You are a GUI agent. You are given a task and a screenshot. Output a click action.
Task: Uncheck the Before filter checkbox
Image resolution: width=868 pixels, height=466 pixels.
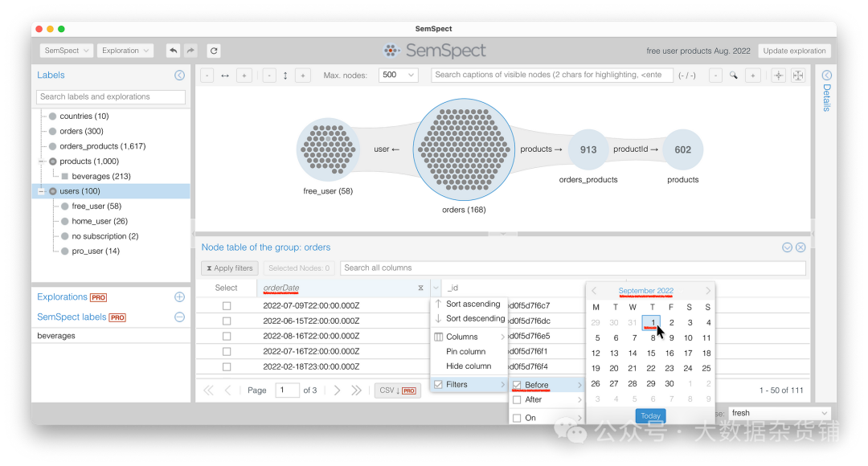coord(517,385)
